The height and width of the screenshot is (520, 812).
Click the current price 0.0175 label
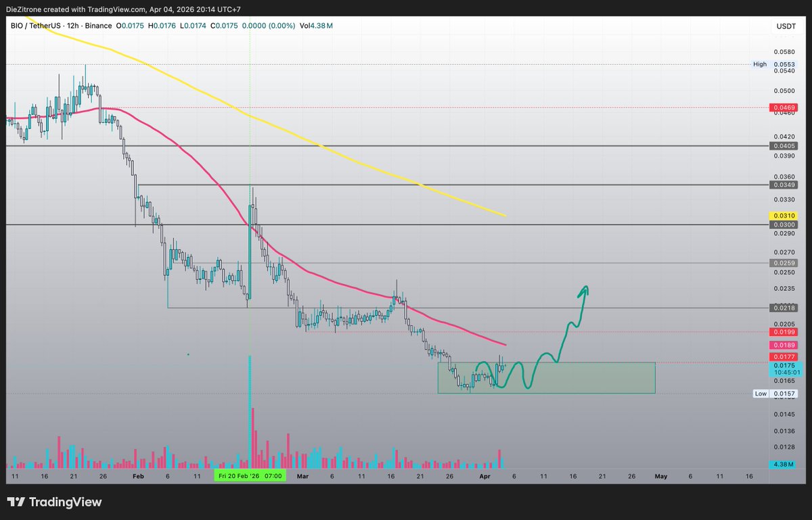click(x=784, y=364)
